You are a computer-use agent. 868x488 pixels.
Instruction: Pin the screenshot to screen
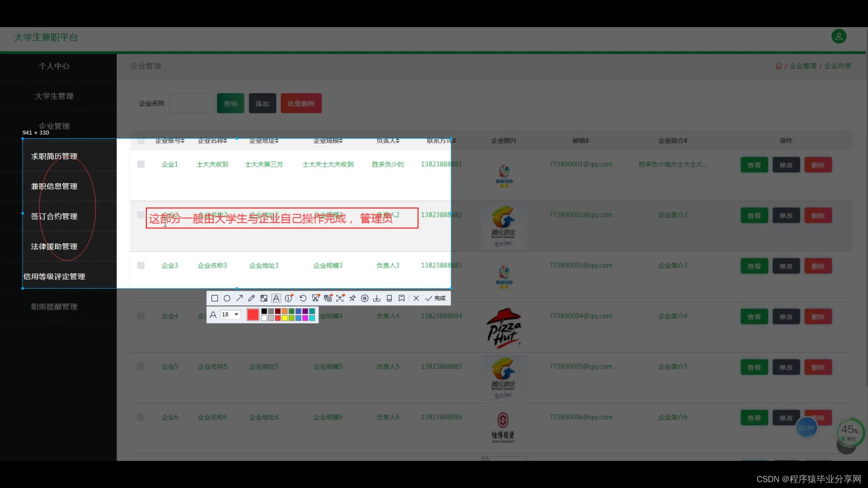[352, 298]
